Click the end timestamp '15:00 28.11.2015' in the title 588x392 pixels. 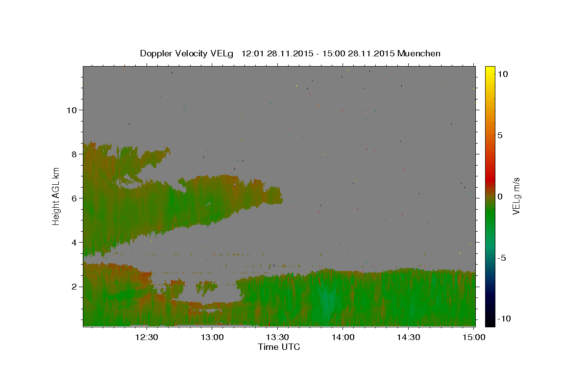358,53
